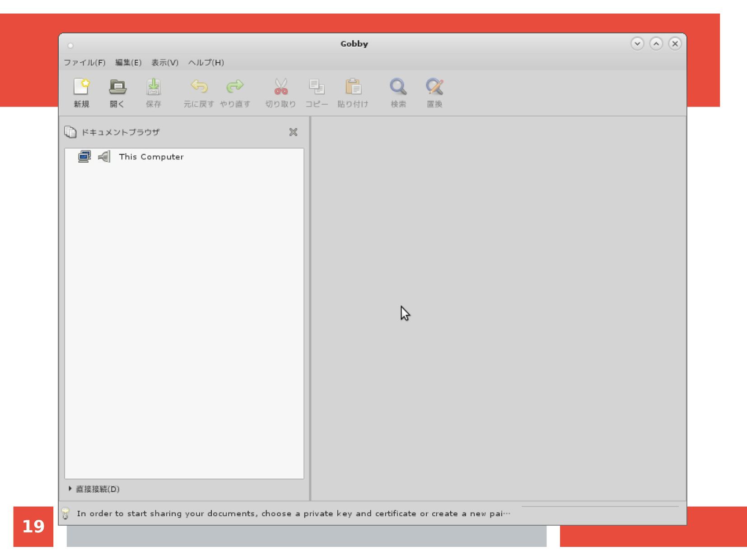Expand the 直接接続(D) section

[70, 489]
